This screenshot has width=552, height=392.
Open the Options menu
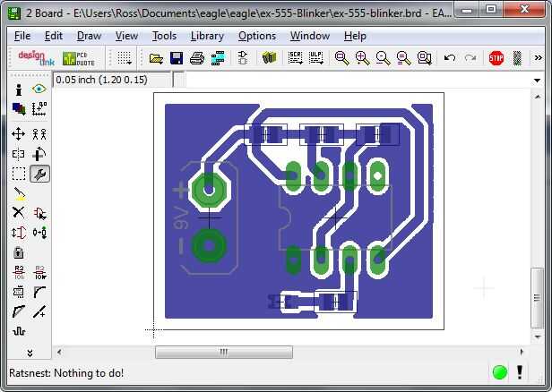(x=257, y=36)
